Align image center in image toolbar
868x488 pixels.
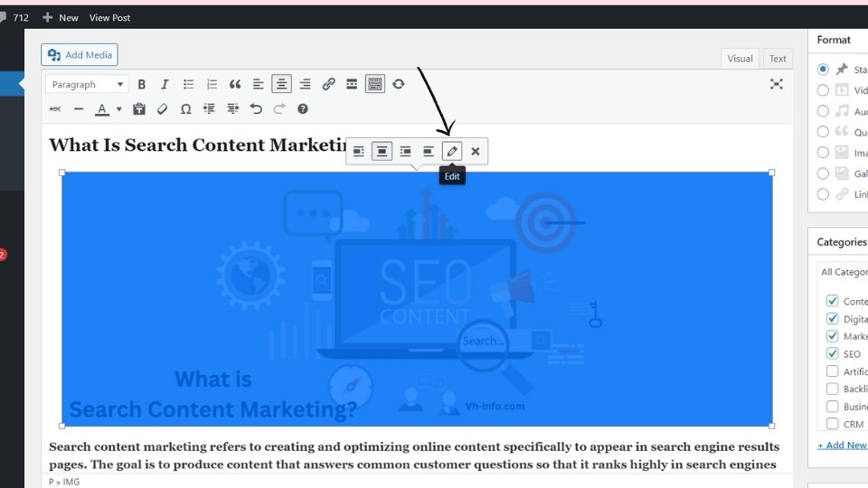coord(382,151)
